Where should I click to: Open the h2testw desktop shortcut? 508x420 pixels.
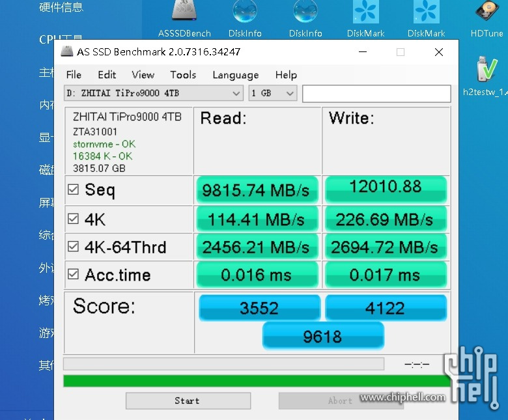[x=486, y=76]
